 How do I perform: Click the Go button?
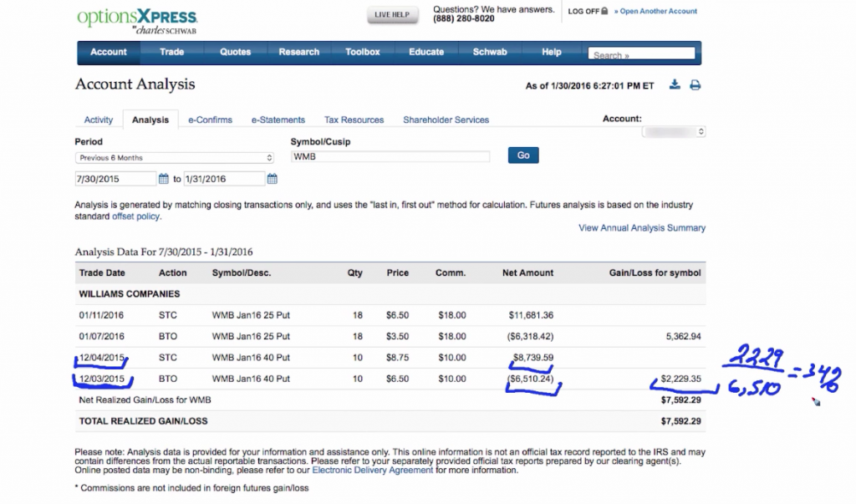pos(523,155)
